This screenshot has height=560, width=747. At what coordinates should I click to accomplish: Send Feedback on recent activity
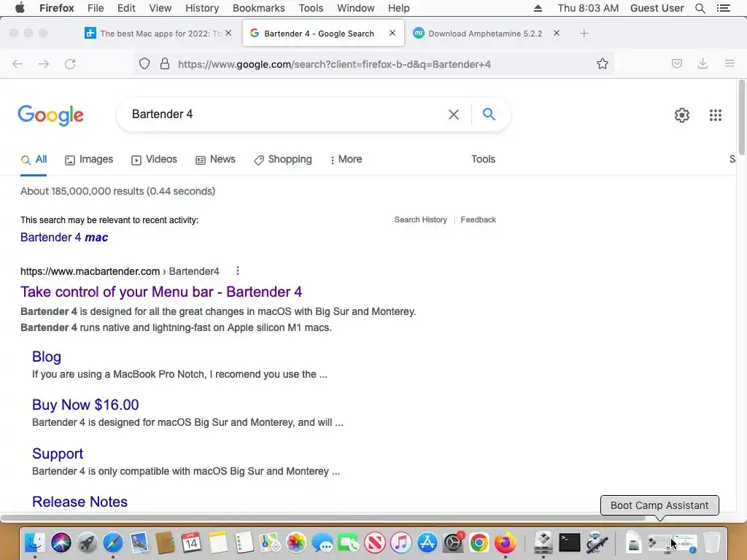pos(479,219)
